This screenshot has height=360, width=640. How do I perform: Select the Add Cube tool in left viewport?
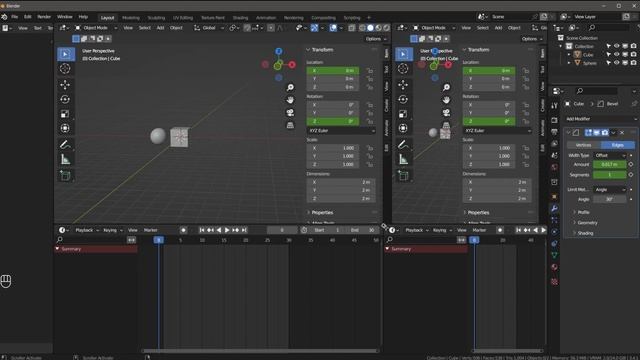[65, 176]
